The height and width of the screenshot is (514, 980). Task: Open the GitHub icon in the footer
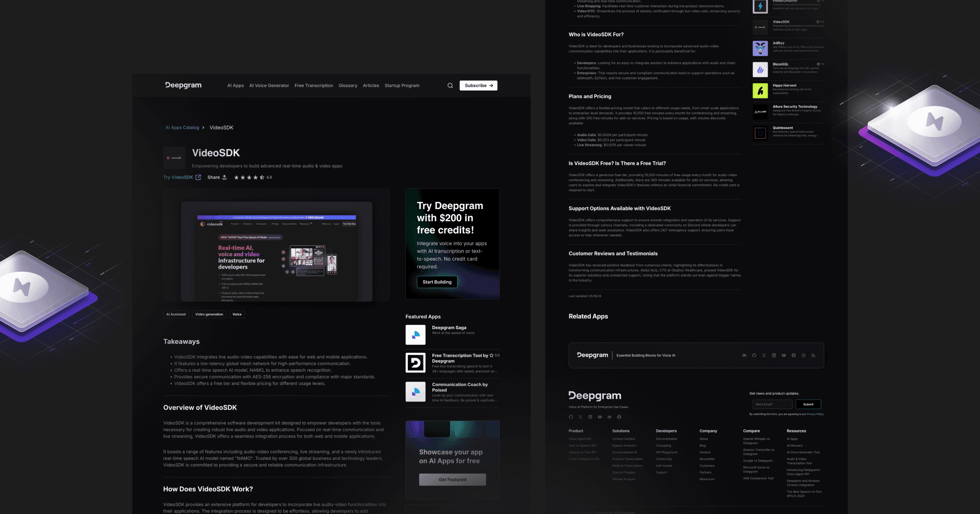pyautogui.click(x=571, y=417)
